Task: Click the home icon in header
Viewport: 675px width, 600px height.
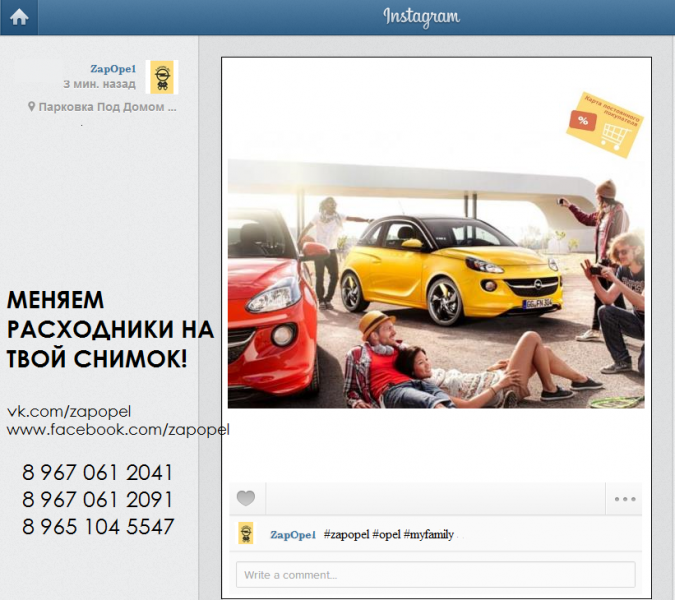Action: pyautogui.click(x=19, y=17)
